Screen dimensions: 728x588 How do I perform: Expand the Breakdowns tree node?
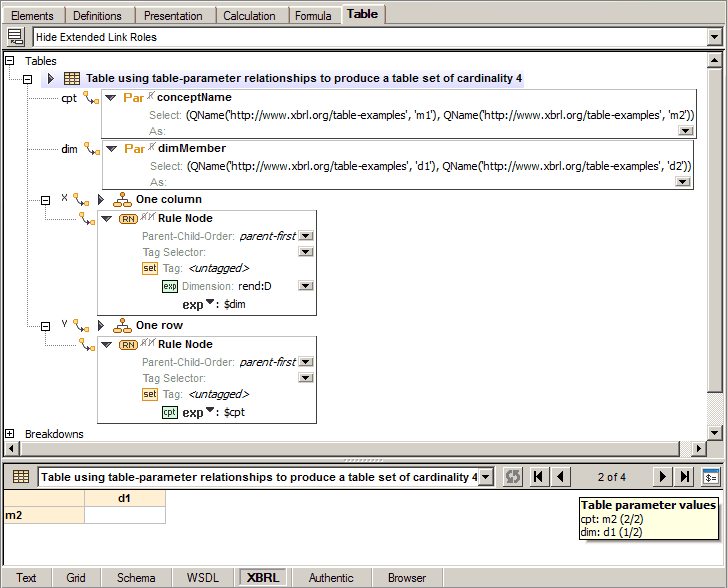pos(10,434)
